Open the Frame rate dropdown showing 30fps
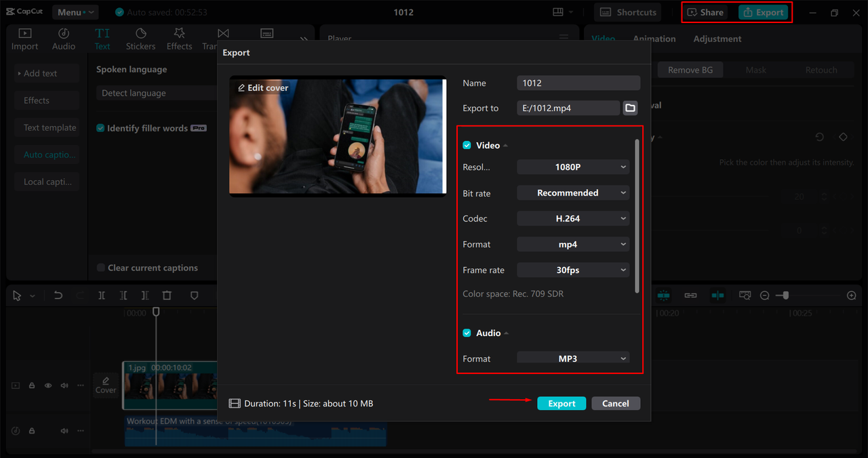The image size is (868, 458). pos(573,270)
